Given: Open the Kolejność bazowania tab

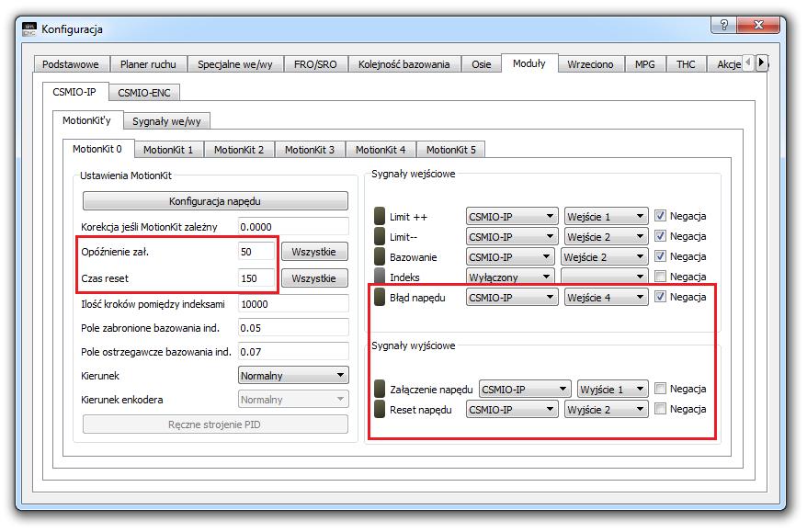Looking at the screenshot, I should [404, 64].
